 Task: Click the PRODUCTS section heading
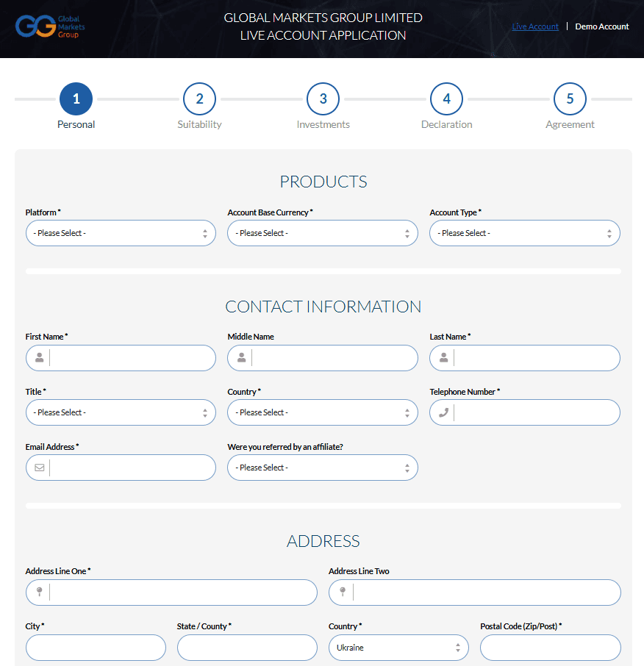coord(323,182)
